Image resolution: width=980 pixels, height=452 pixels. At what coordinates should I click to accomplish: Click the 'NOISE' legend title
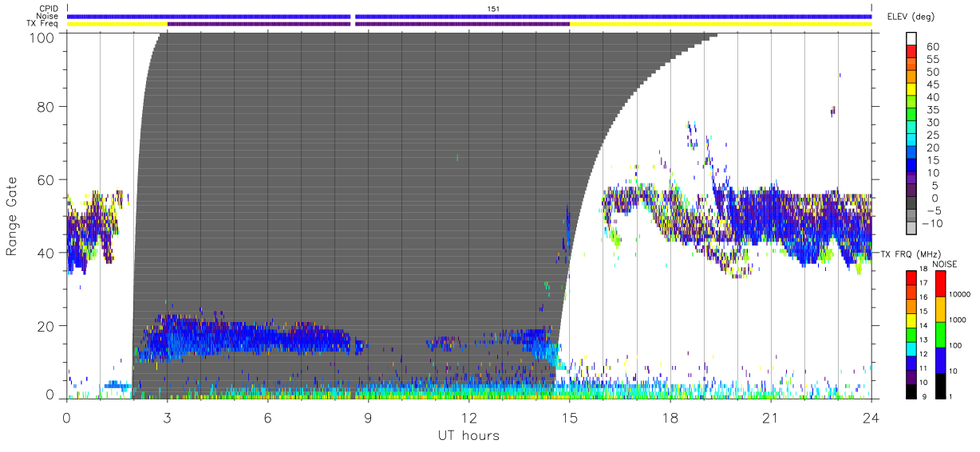[944, 264]
